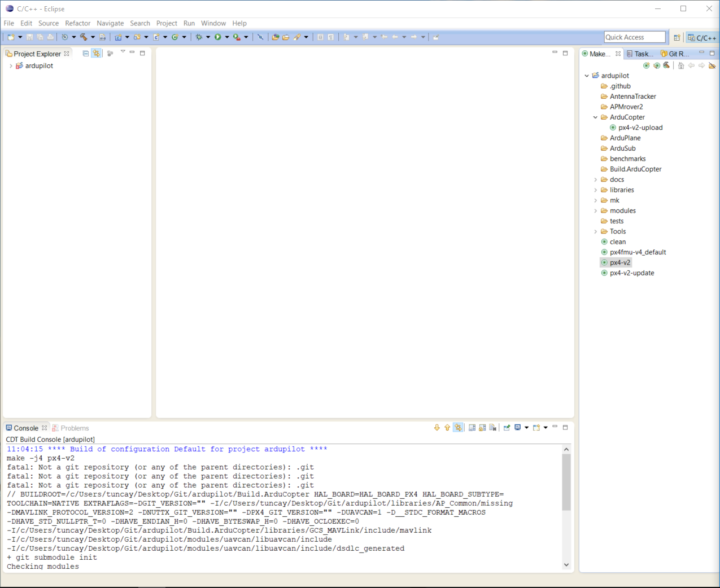Image resolution: width=720 pixels, height=588 pixels.
Task: Toggle Link with Editor in Project Explorer
Action: coord(97,54)
